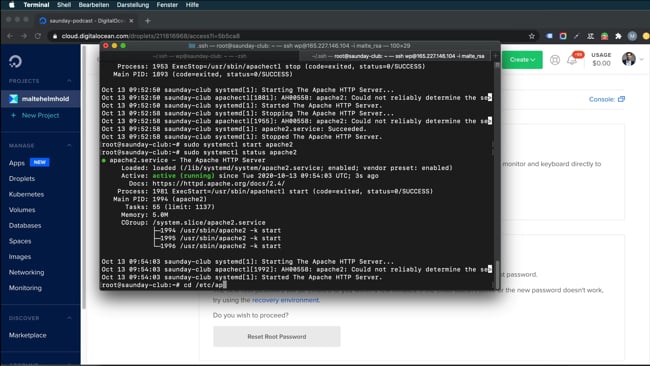Click the terminal window scrollbar
The image size is (650, 366).
[497, 274]
